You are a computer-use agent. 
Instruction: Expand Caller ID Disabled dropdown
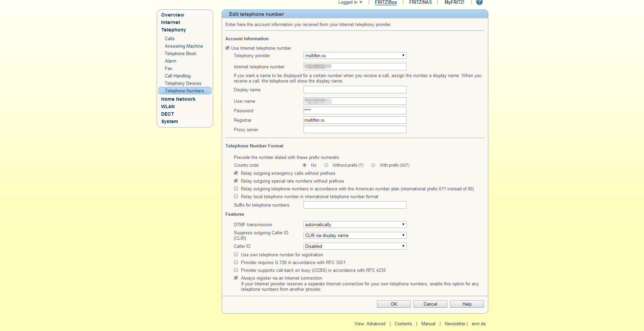(x=355, y=246)
